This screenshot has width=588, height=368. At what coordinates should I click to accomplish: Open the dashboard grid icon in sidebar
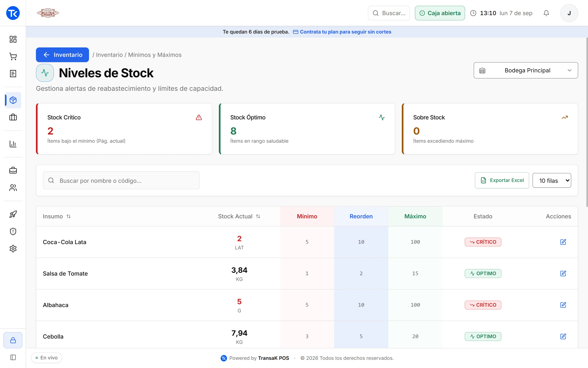[x=13, y=39]
